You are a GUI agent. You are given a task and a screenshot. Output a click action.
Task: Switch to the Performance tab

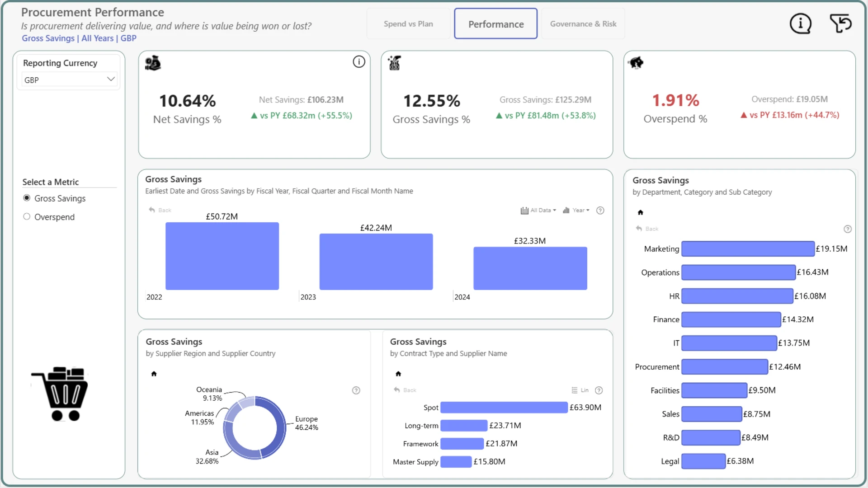point(496,24)
